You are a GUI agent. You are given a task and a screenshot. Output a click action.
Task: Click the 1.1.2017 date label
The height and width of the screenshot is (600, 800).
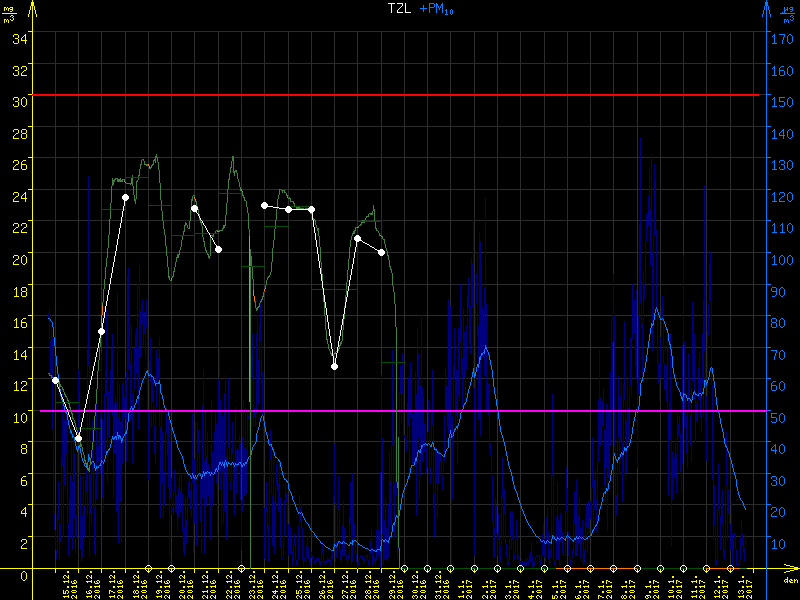(461, 586)
